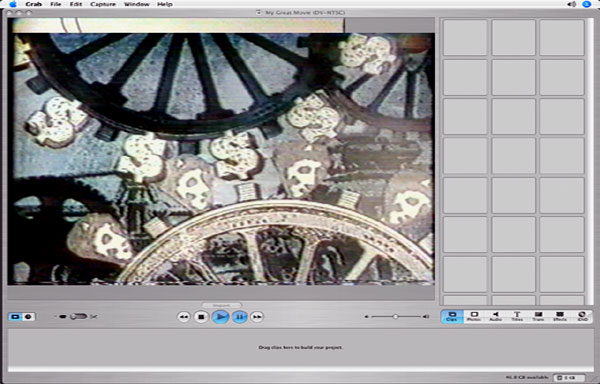Open the File menu

(x=55, y=4)
